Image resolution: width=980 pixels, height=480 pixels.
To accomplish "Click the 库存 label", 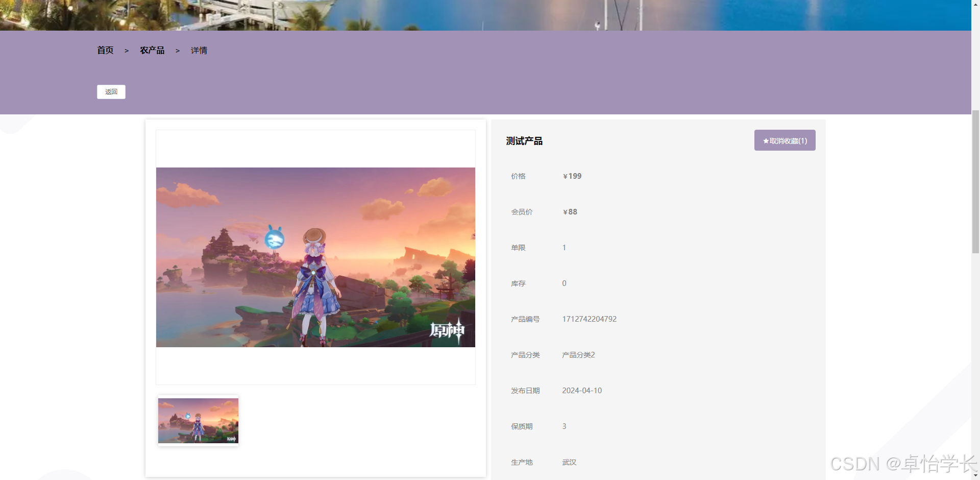I will pos(518,283).
